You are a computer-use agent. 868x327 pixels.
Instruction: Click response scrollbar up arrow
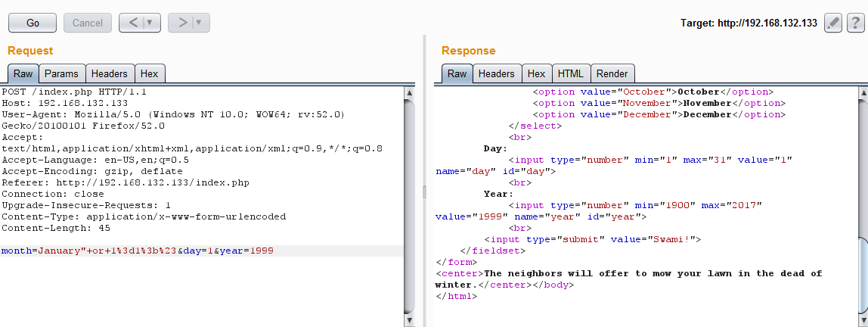(x=863, y=92)
